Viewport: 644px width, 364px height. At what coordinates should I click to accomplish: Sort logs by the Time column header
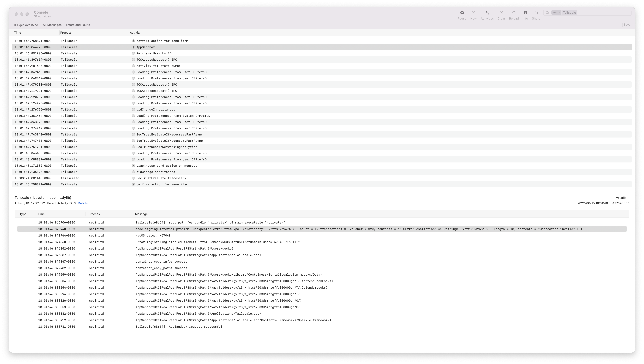coord(18,33)
